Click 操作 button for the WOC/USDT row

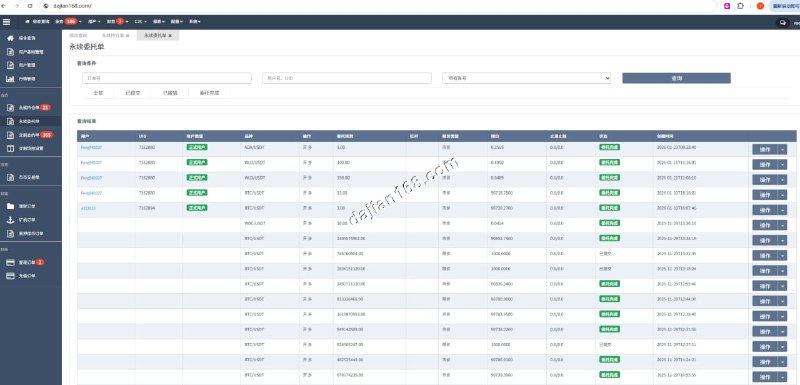point(765,225)
